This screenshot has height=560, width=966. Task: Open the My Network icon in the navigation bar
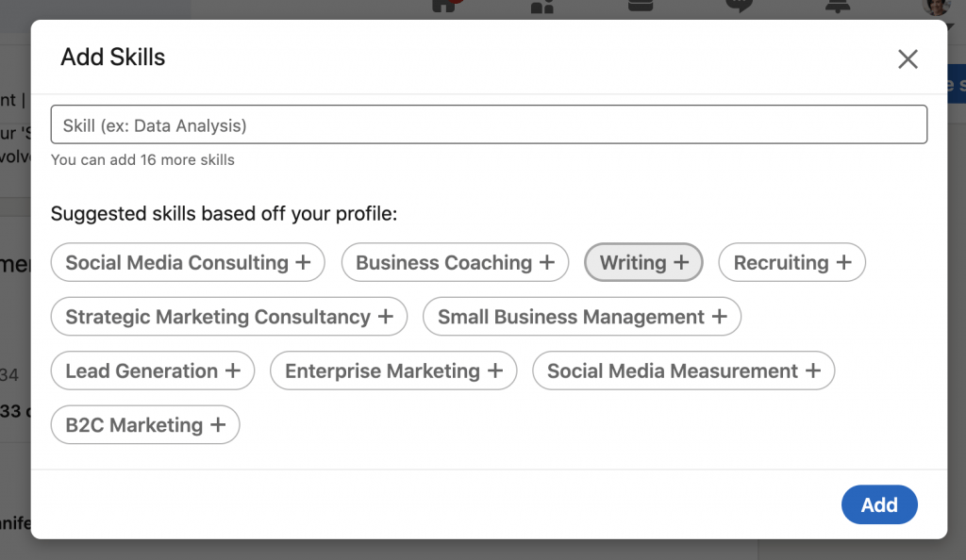542,8
